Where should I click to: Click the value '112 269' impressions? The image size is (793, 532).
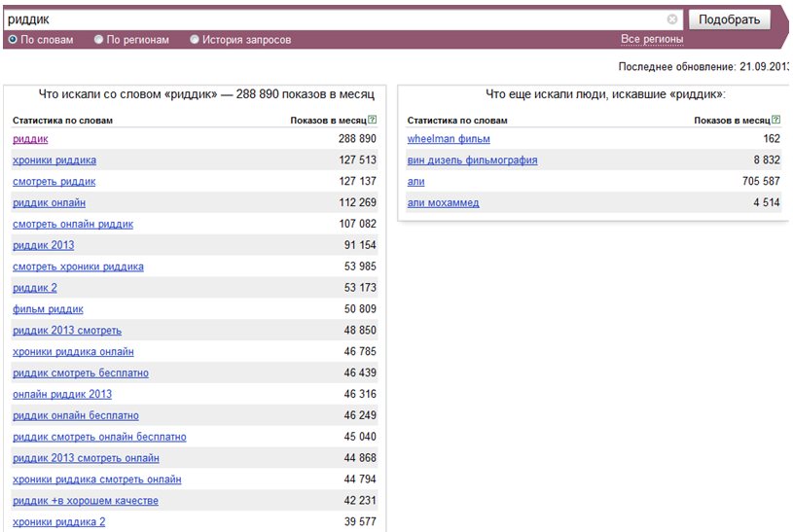357,202
